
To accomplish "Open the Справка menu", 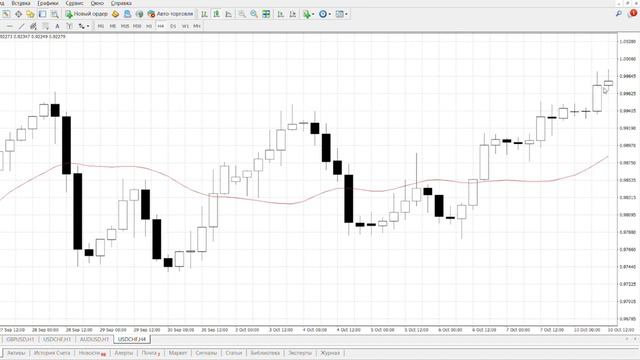I will pos(121,3).
